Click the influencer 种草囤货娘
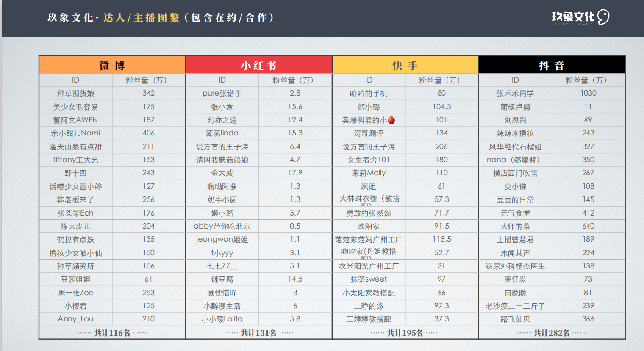This screenshot has width=644, height=351. 75,93
